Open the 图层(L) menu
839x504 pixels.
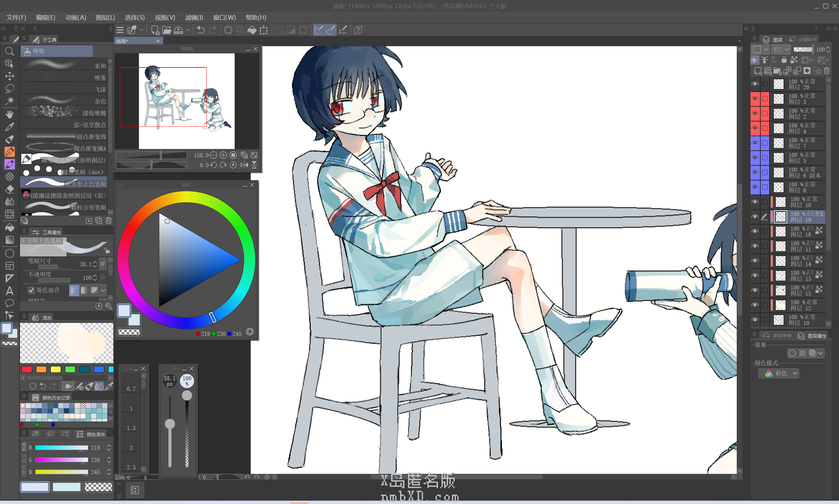pyautogui.click(x=105, y=17)
